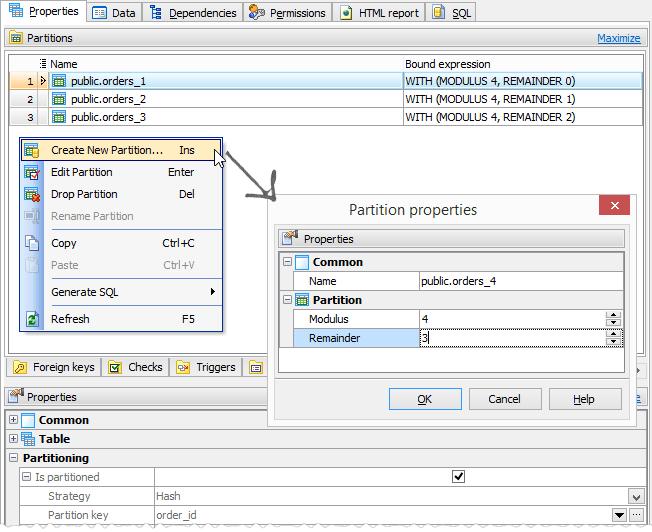
Task: Collapse the Partitioning group
Action: 13,458
